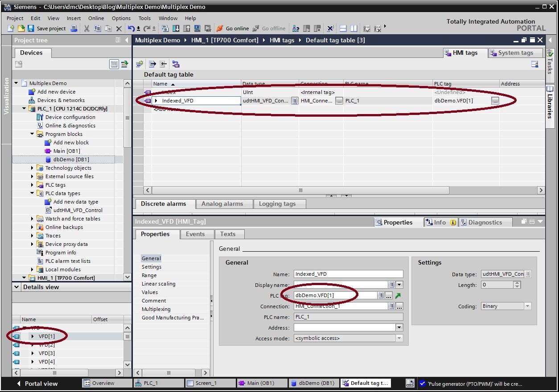Toggle the Details view section header
The height and width of the screenshot is (392, 559).
[71, 287]
